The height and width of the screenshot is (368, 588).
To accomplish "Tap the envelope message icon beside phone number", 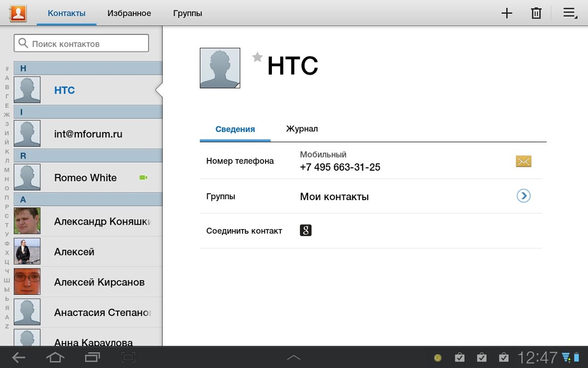I will pos(523,161).
